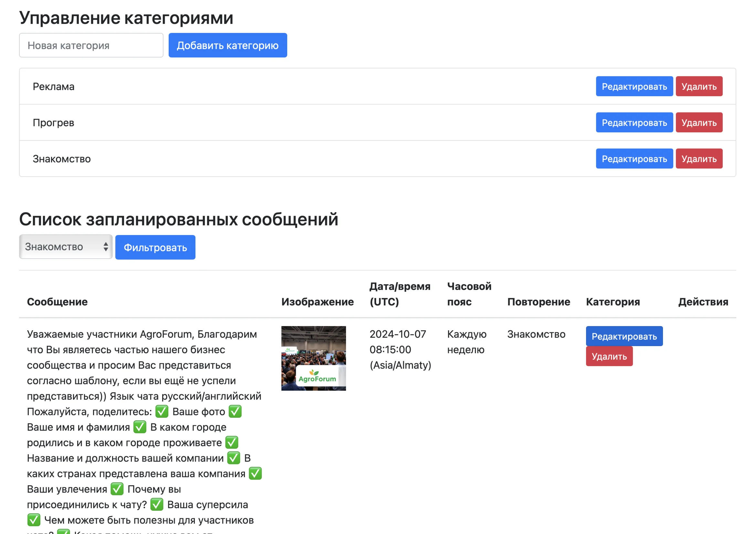
Task: Delete the scheduled AgroForum message
Action: [x=609, y=356]
